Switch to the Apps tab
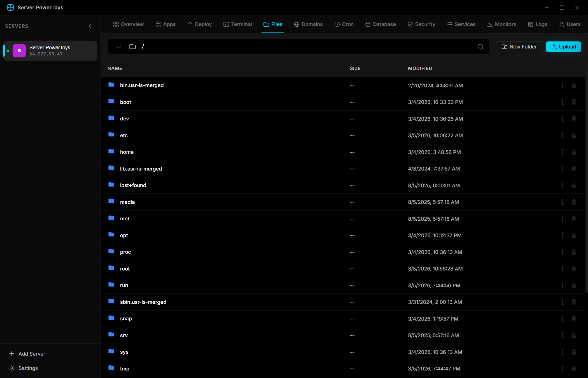The height and width of the screenshot is (378, 588). (165, 24)
